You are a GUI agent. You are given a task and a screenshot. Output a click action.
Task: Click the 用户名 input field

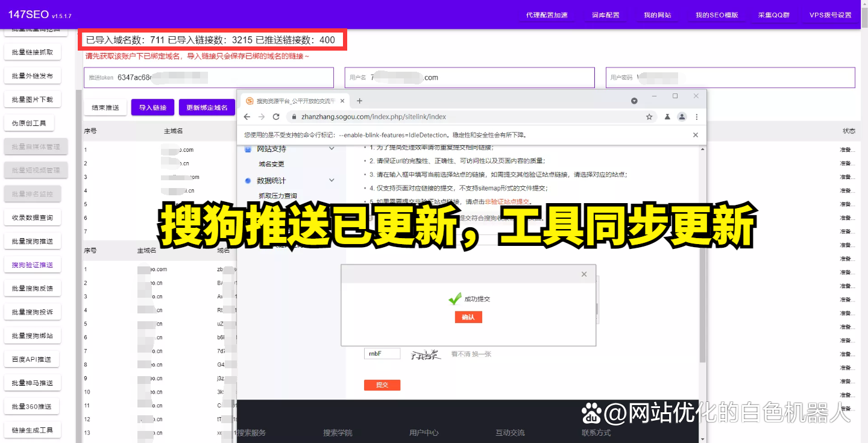[470, 77]
